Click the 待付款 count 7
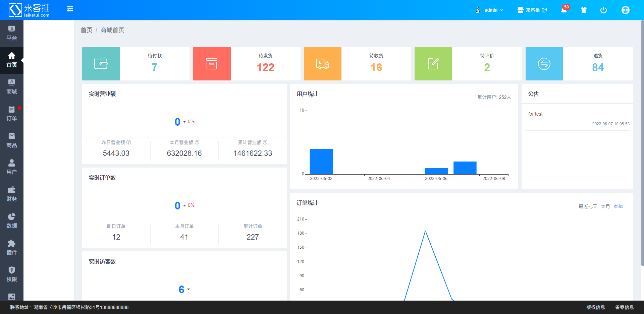Screen dimensions: 644x314 click(155, 67)
